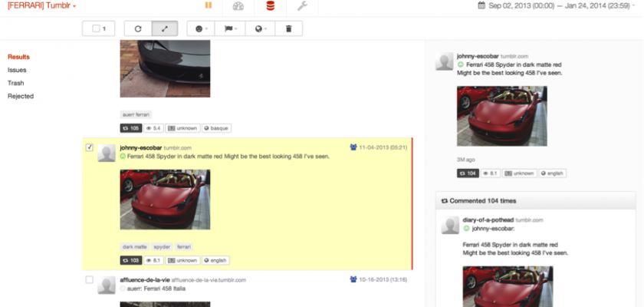Expand the flag dropdown in toolbar

point(232,28)
